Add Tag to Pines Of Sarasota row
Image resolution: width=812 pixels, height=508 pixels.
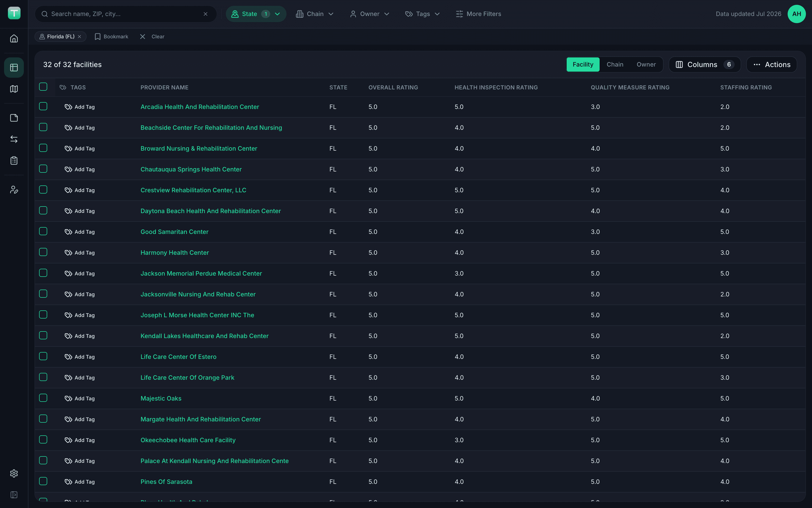(79, 482)
